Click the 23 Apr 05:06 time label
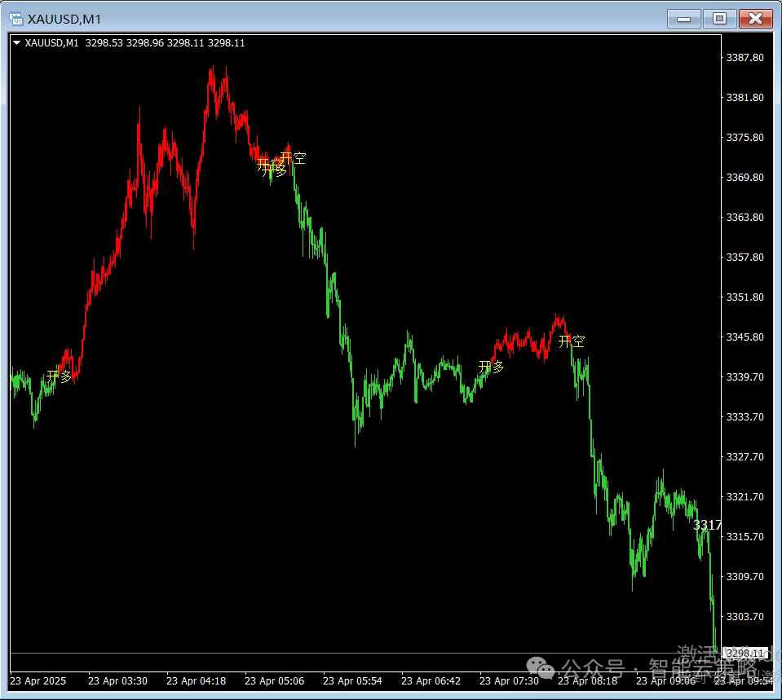The width and height of the screenshot is (782, 700). point(274,681)
